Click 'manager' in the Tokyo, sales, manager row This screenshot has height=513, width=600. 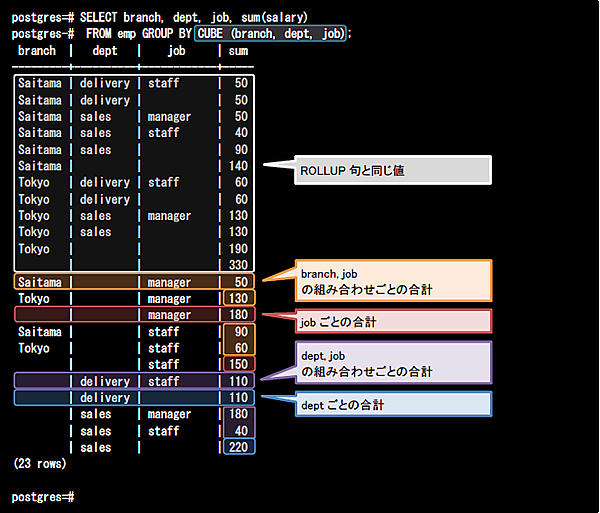pyautogui.click(x=169, y=216)
